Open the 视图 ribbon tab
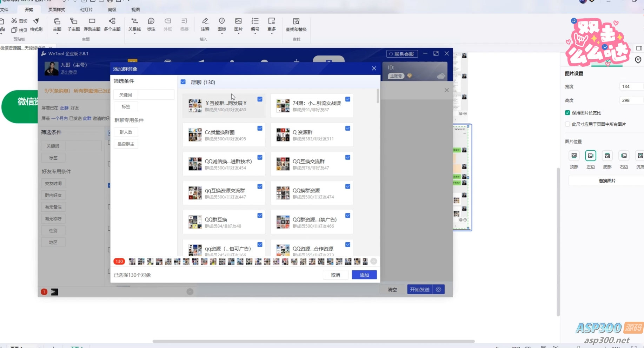 (135, 9)
